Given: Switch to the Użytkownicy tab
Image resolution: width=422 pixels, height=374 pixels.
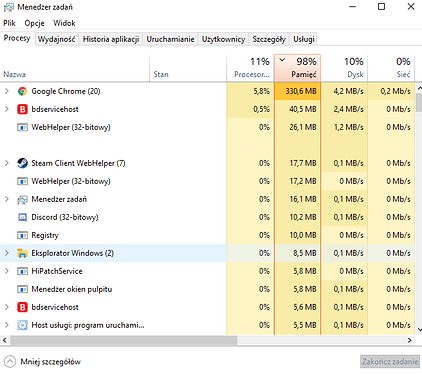Looking at the screenshot, I should pos(223,39).
